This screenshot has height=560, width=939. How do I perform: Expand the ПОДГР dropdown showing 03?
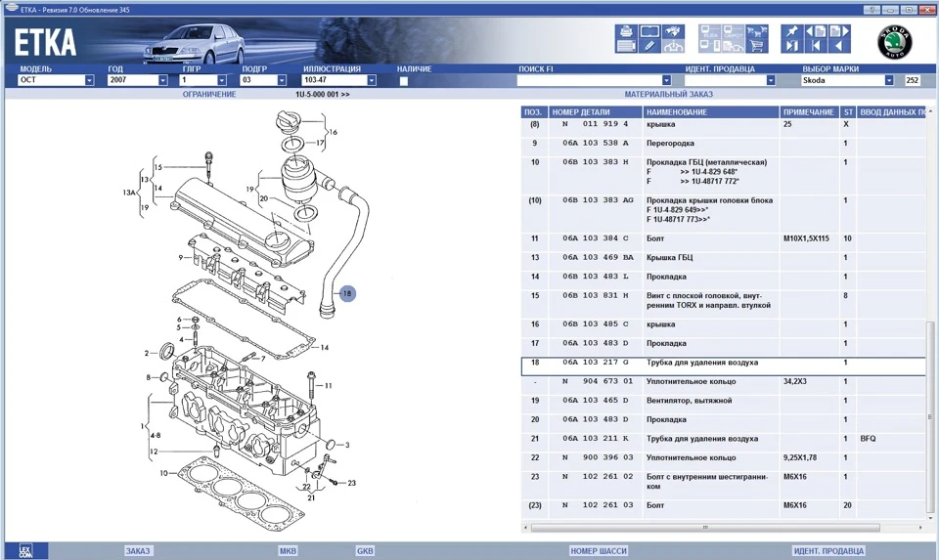point(282,80)
